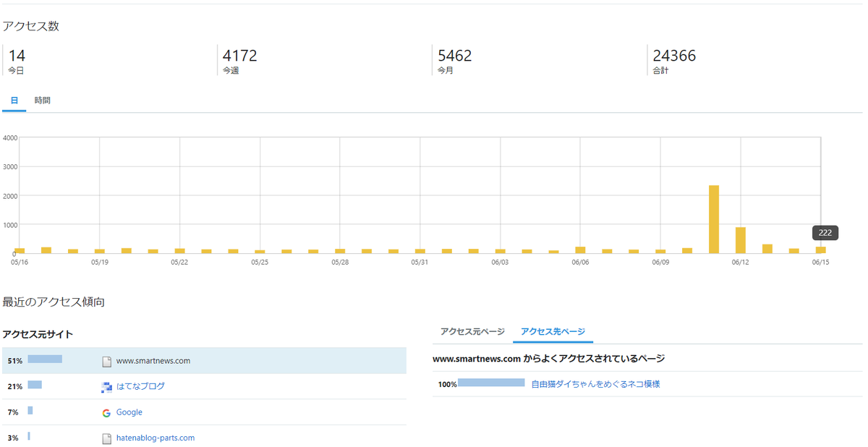868x447 pixels.
Task: Click today's access count 14
Action: (x=17, y=56)
